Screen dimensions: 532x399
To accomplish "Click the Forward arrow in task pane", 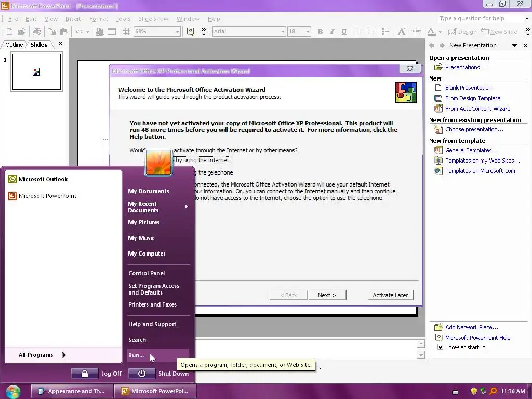I will (x=442, y=45).
